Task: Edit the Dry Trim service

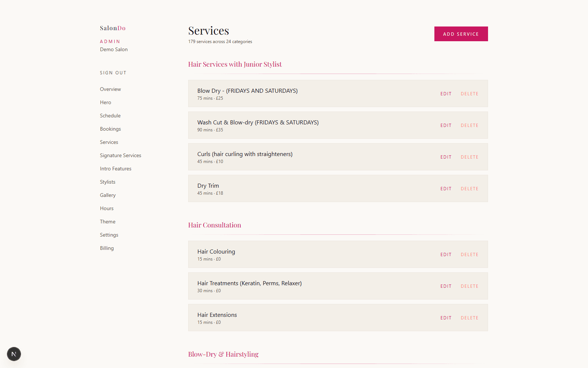Action: click(x=446, y=189)
